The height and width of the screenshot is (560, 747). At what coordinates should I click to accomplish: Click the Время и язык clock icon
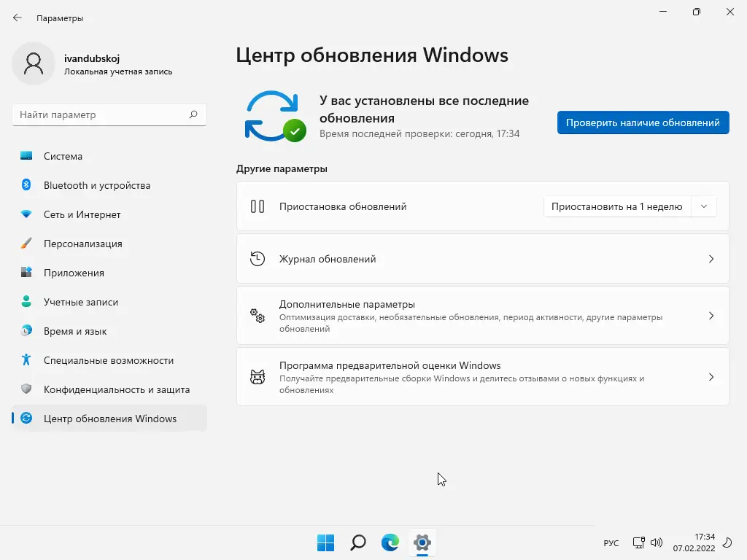[26, 330]
